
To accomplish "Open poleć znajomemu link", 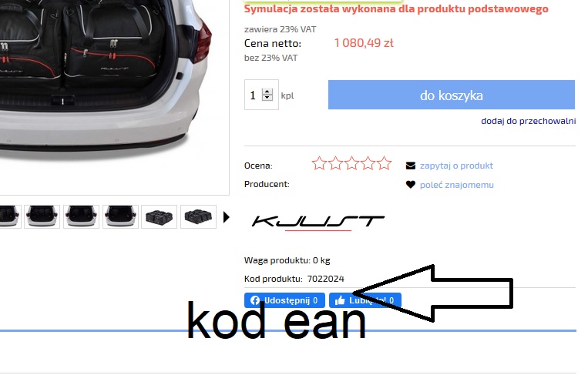I will 457,185.
